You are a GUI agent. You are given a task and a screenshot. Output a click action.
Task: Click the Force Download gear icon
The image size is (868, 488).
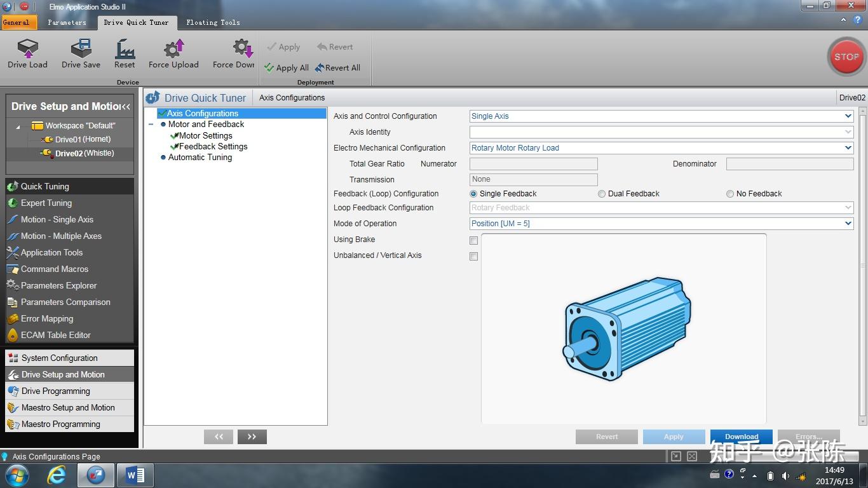pos(241,49)
